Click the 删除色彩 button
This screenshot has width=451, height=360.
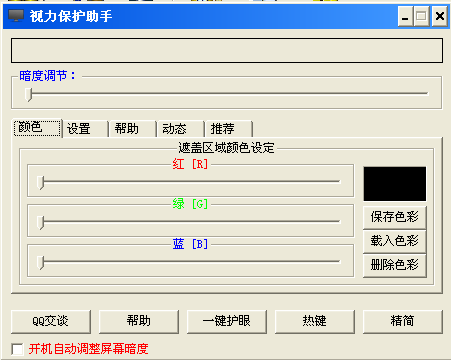(394, 265)
